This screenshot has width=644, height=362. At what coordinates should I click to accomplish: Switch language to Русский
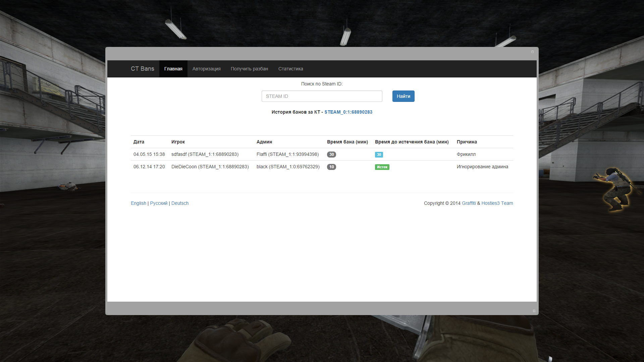159,203
